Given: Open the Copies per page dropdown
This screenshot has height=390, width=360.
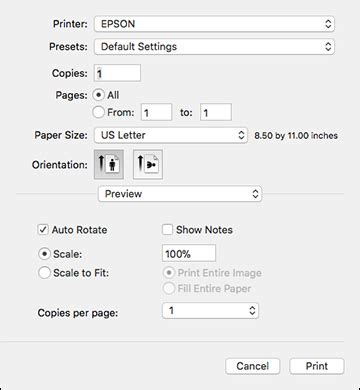Looking at the screenshot, I should coord(211,311).
